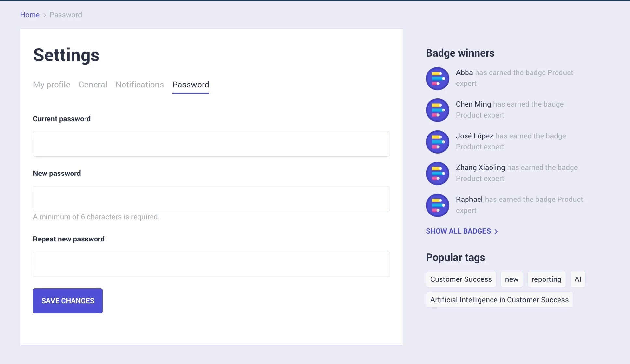This screenshot has height=364, width=630.
Task: Click the 'A minimum of 6 characters is required.' hint
Action: (96, 217)
